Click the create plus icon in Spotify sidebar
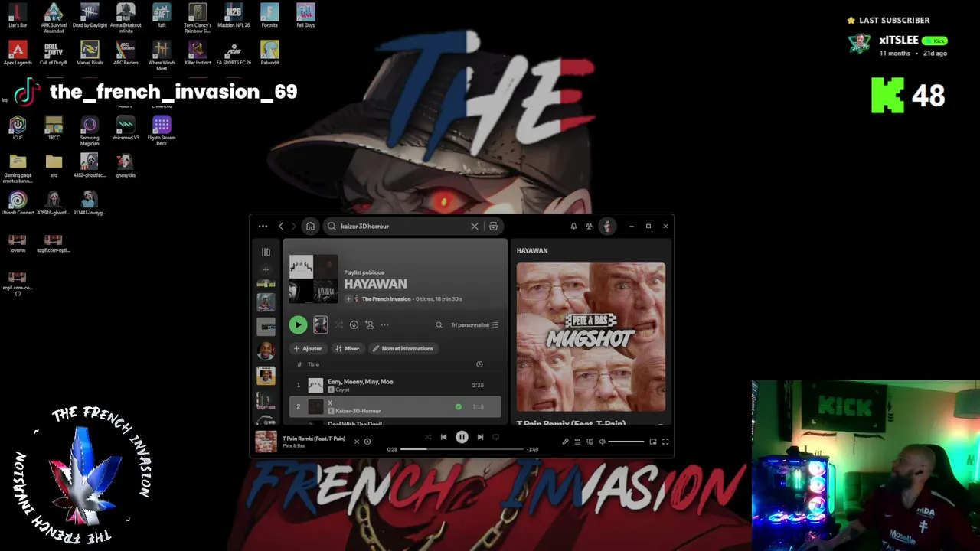Screen dimensions: 980x551 266,269
